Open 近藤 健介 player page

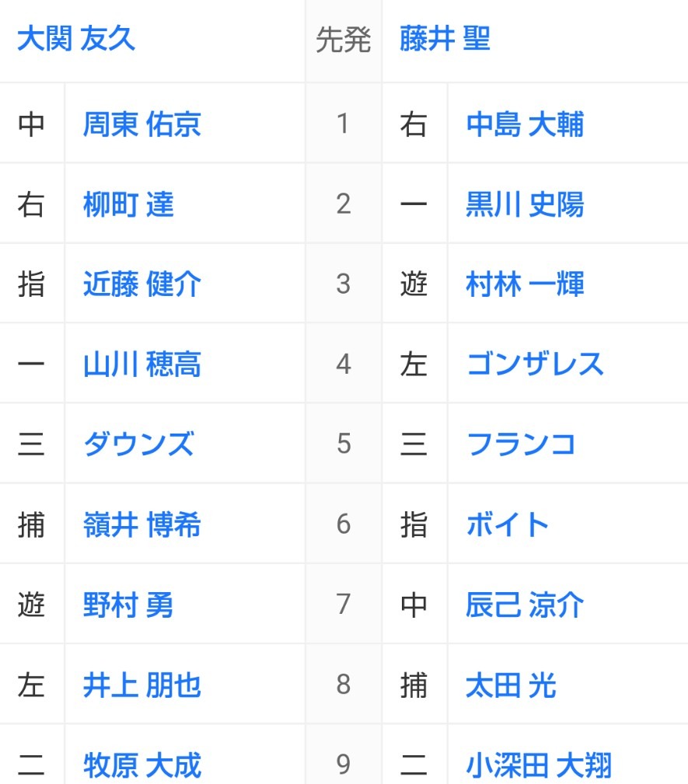coord(142,284)
